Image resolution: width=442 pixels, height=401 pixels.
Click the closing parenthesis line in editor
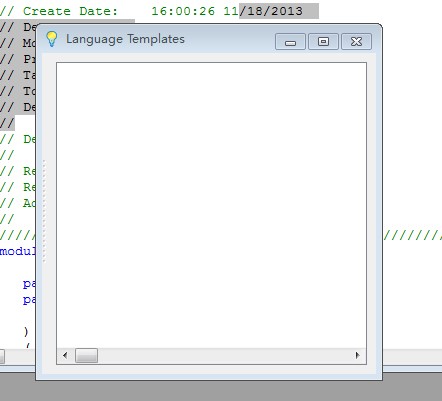[x=26, y=331]
